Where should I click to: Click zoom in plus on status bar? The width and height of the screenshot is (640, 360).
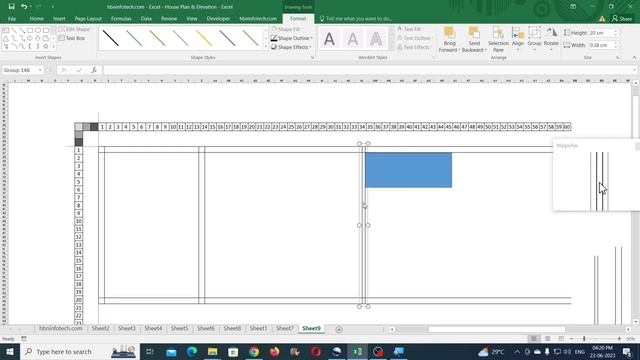[x=619, y=339]
